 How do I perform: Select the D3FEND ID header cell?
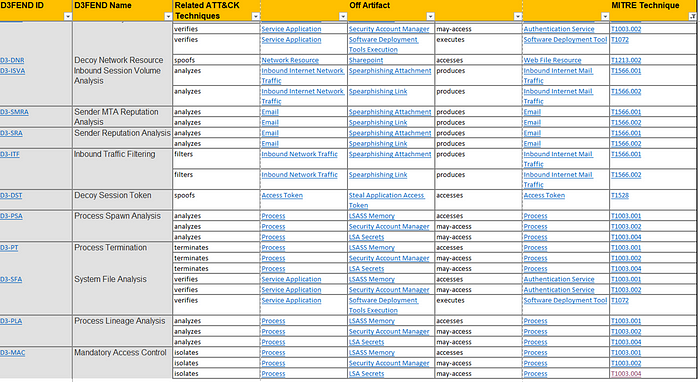(36, 11)
